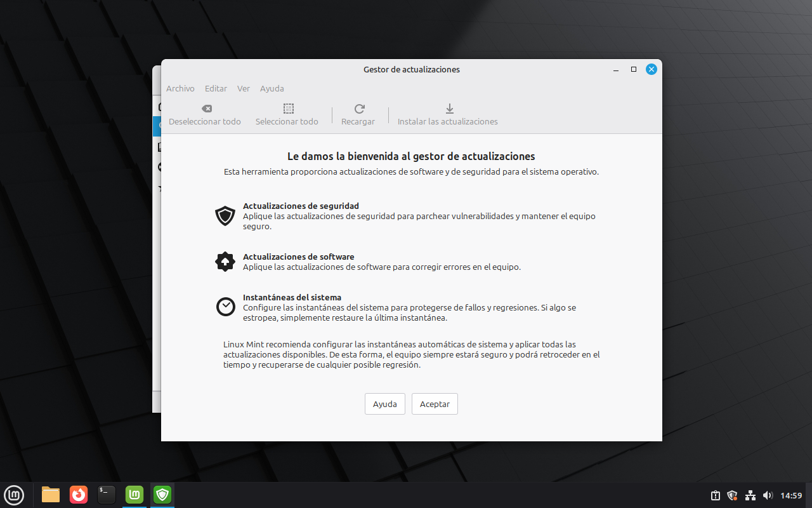Launch Firefox from the taskbar
The height and width of the screenshot is (508, 812).
tap(79, 494)
